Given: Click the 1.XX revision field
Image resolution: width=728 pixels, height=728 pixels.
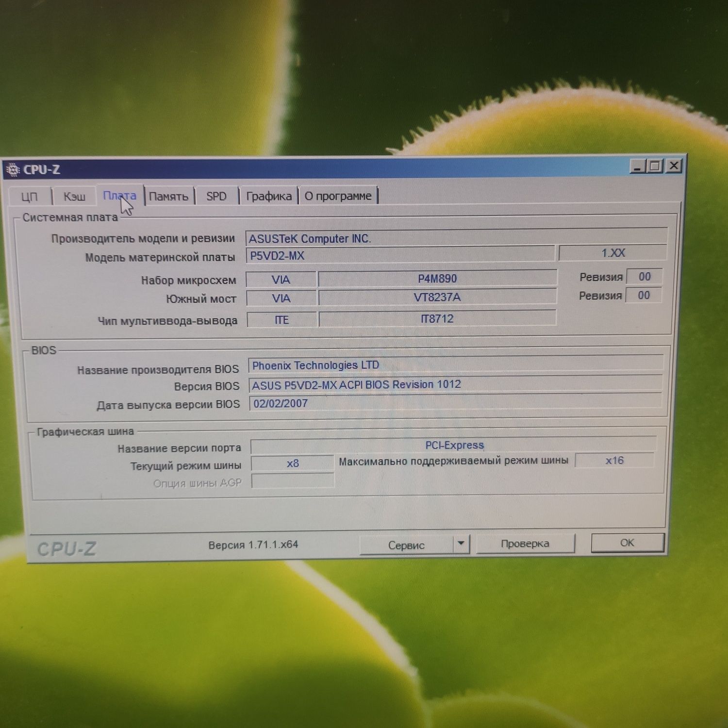Looking at the screenshot, I should [613, 253].
